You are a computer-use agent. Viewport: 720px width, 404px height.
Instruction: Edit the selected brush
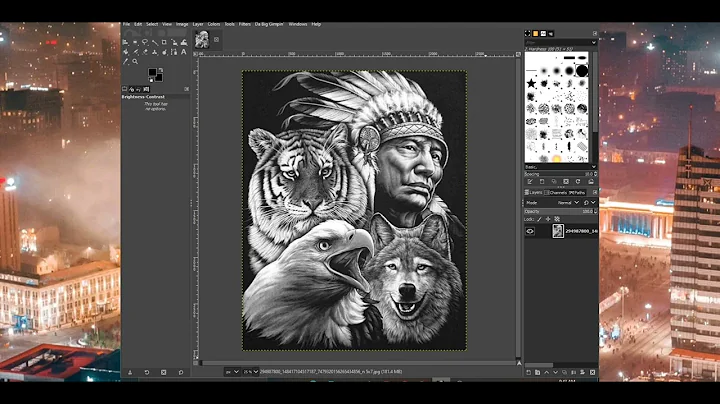click(530, 182)
